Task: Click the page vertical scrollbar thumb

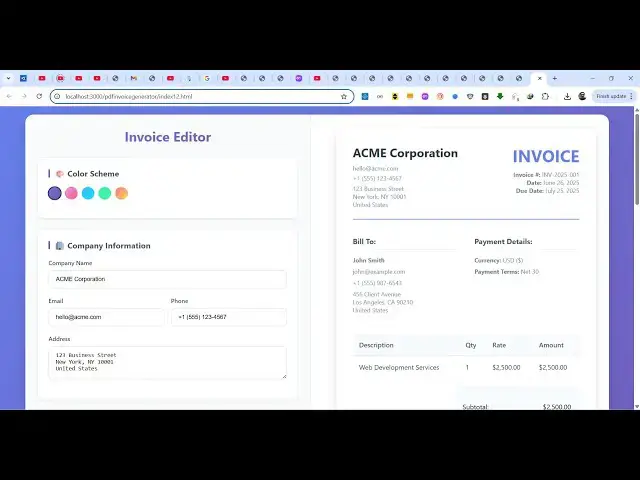Action: 637,159
